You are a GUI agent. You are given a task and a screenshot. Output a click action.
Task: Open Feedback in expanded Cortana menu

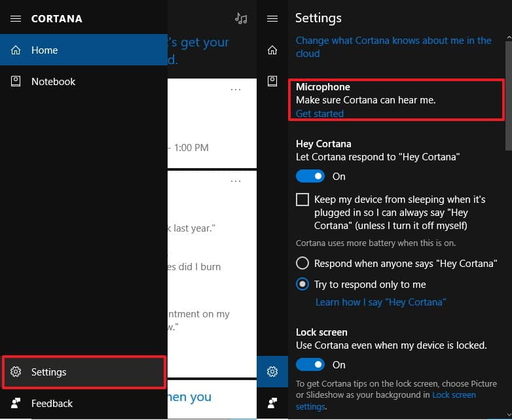pos(84,404)
